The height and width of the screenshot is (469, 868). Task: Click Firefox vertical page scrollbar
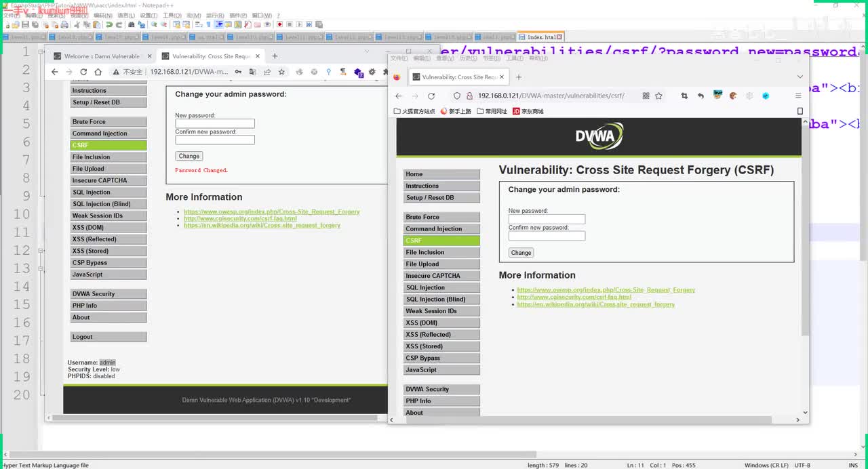point(805,230)
